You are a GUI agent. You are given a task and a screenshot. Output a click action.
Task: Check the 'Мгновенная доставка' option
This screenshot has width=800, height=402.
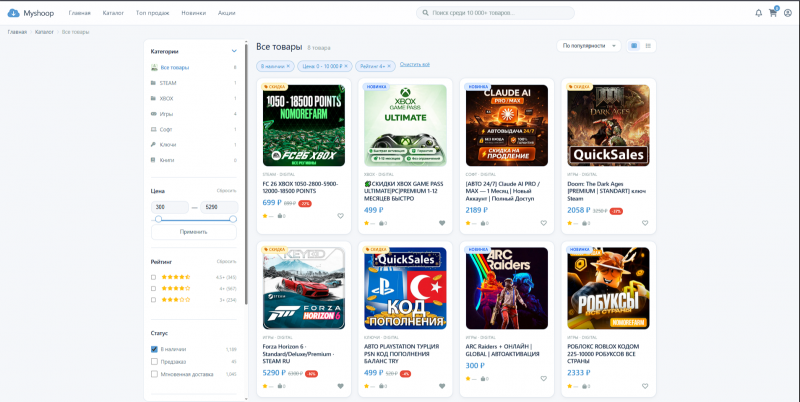[154, 374]
